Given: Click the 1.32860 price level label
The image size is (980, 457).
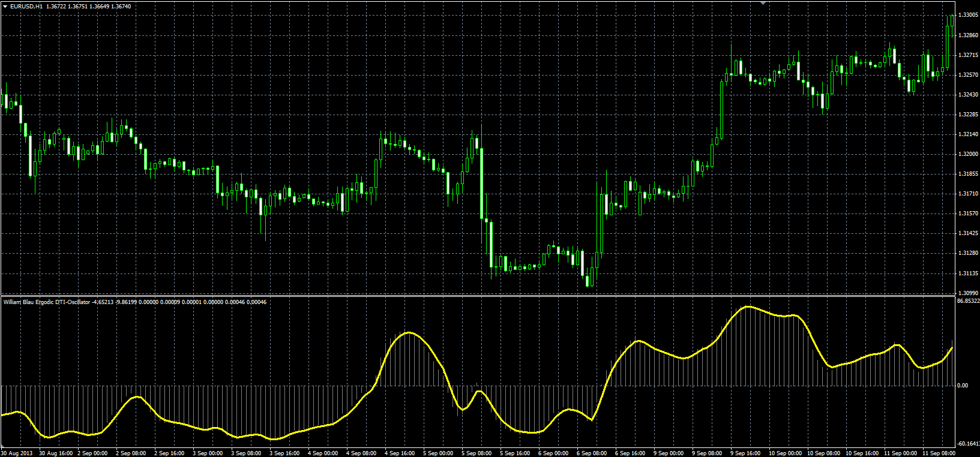Looking at the screenshot, I should click(x=968, y=35).
